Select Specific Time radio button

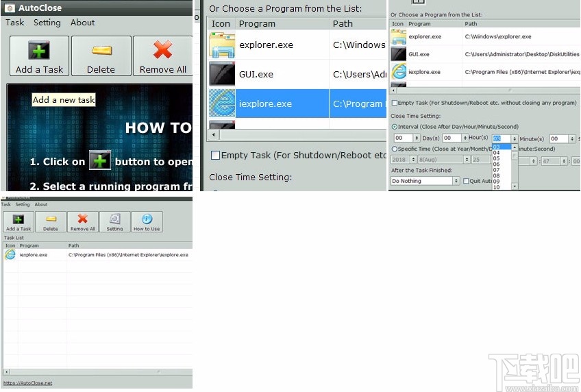395,149
